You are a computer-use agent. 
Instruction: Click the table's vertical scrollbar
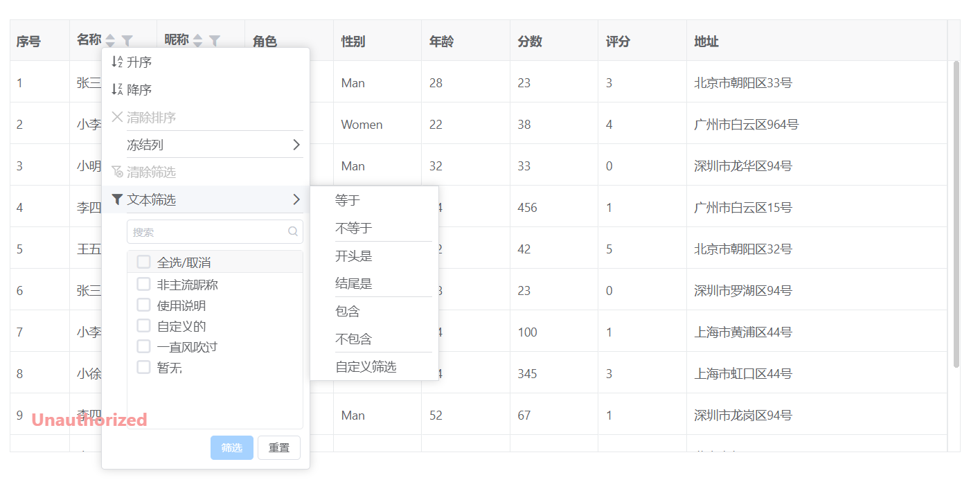pos(956,214)
